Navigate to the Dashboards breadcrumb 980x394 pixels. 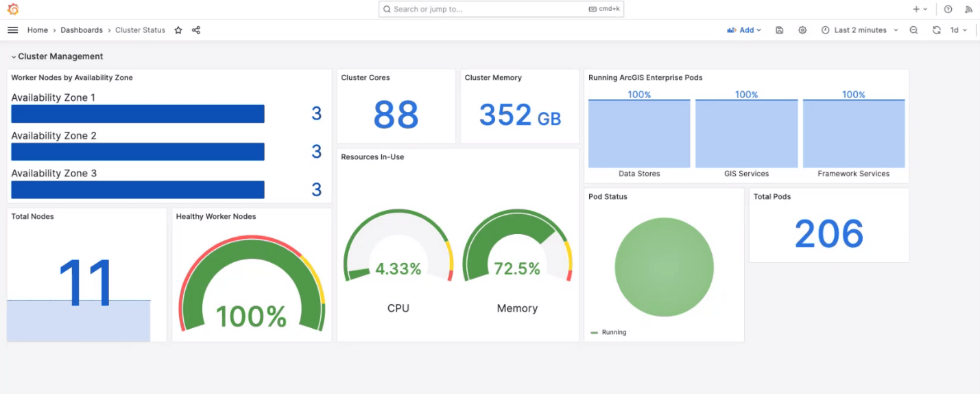[x=82, y=30]
